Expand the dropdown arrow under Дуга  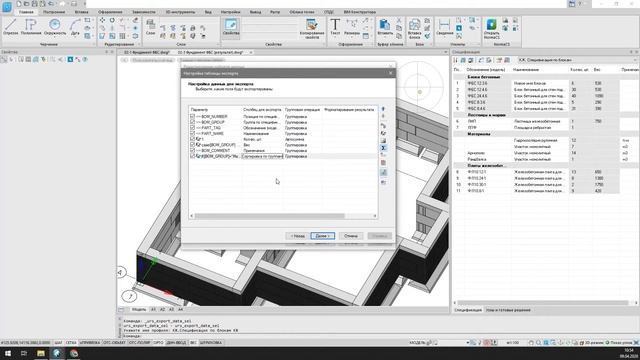point(75,37)
